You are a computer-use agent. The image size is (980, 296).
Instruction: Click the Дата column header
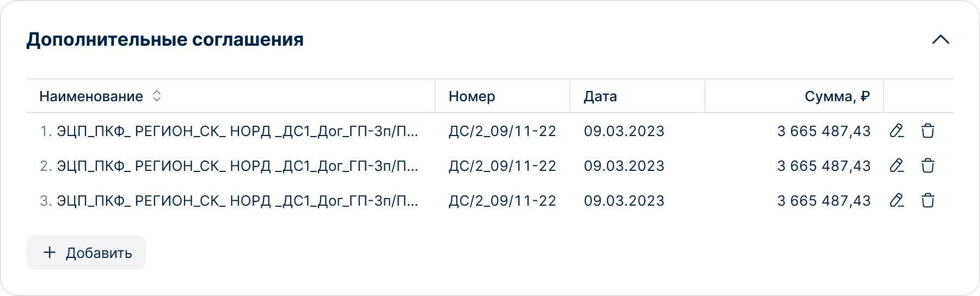600,96
